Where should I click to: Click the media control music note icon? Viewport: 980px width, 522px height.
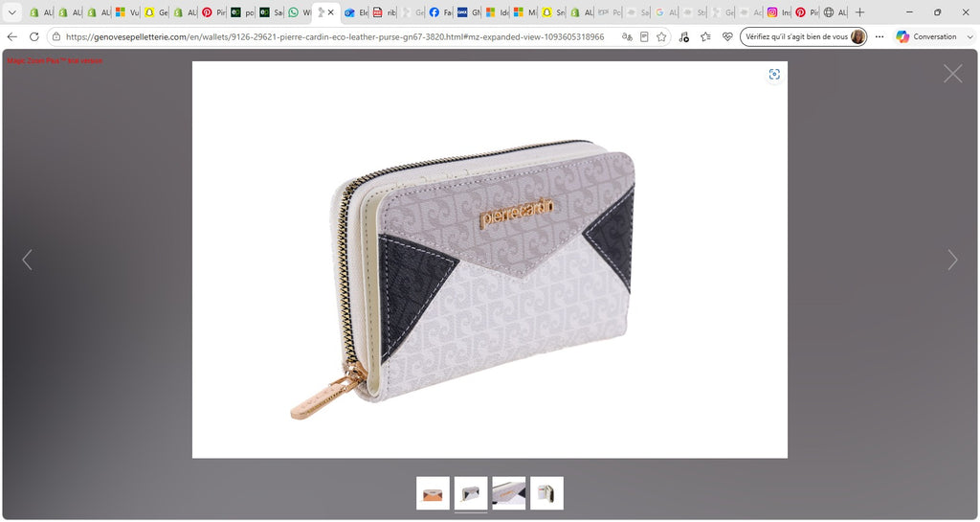click(683, 37)
